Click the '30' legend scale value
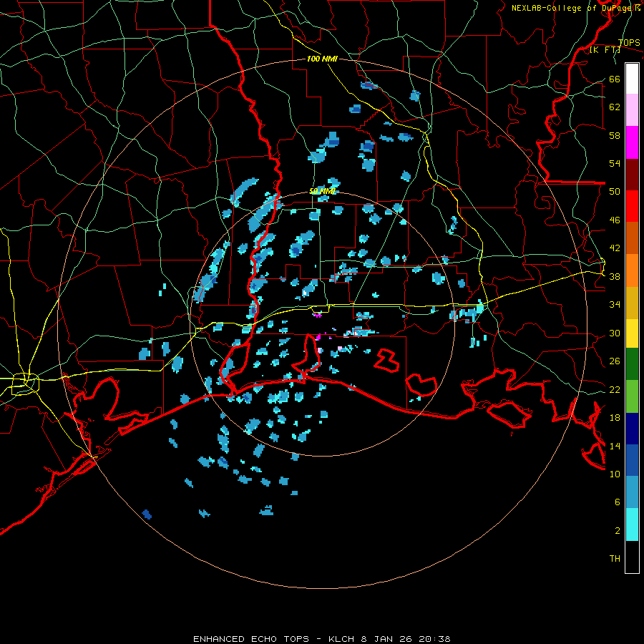This screenshot has width=644, height=644. 615,333
